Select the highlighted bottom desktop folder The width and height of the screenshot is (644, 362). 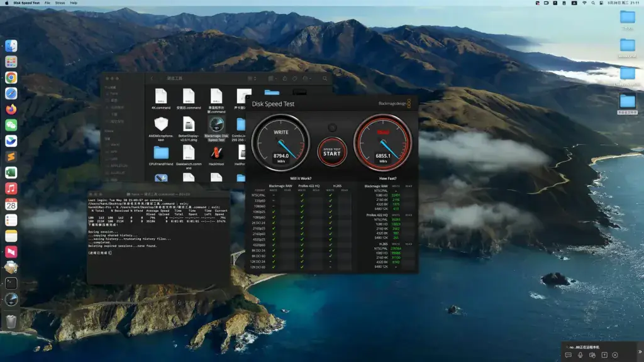point(627,104)
